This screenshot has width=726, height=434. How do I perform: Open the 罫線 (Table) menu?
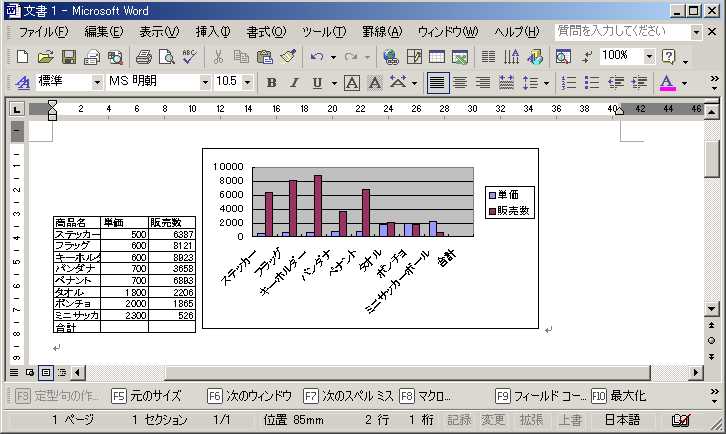[x=380, y=32]
